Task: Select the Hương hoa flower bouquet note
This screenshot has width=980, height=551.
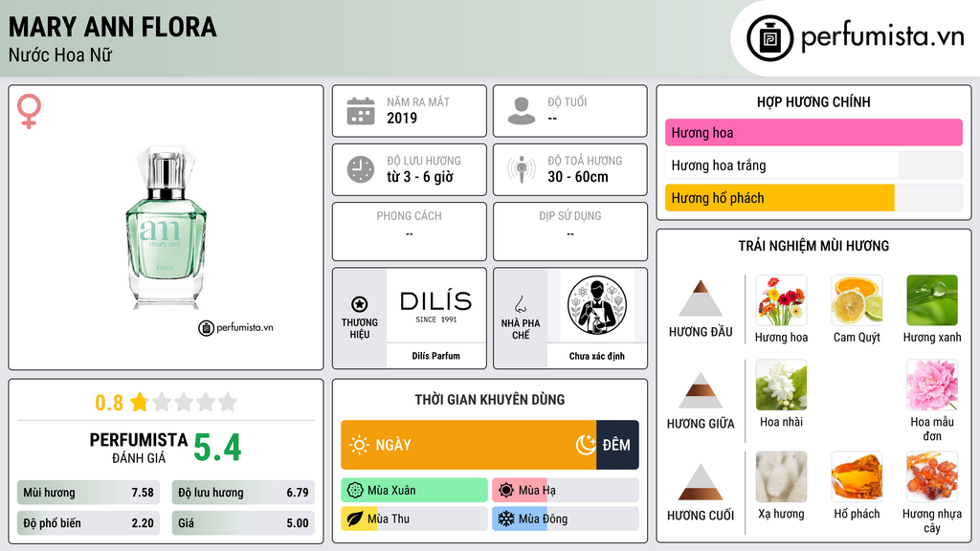Action: coord(781,300)
